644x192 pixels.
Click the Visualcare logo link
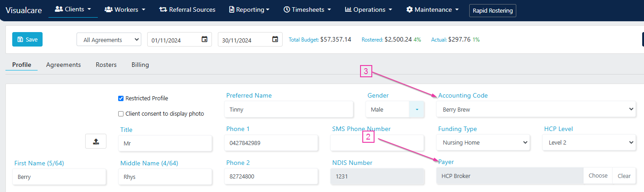[x=24, y=10]
